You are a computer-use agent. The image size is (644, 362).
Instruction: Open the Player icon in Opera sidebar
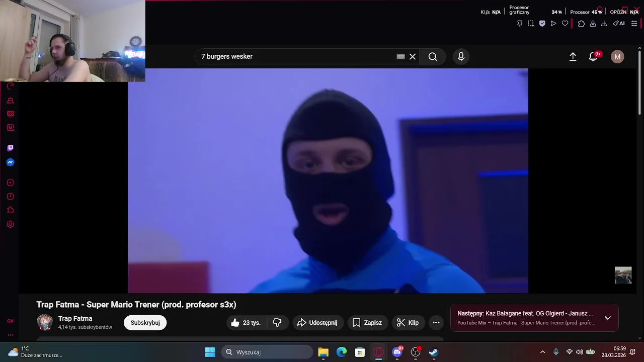coord(10,183)
